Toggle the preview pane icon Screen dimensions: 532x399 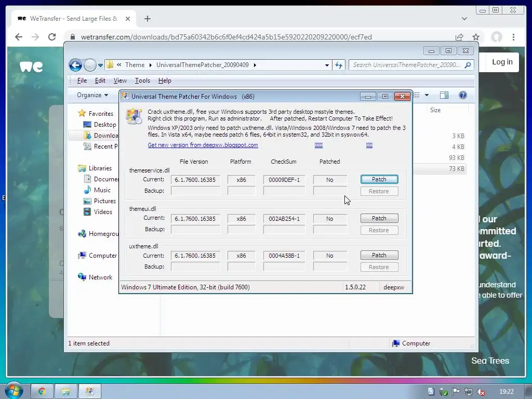pyautogui.click(x=444, y=96)
